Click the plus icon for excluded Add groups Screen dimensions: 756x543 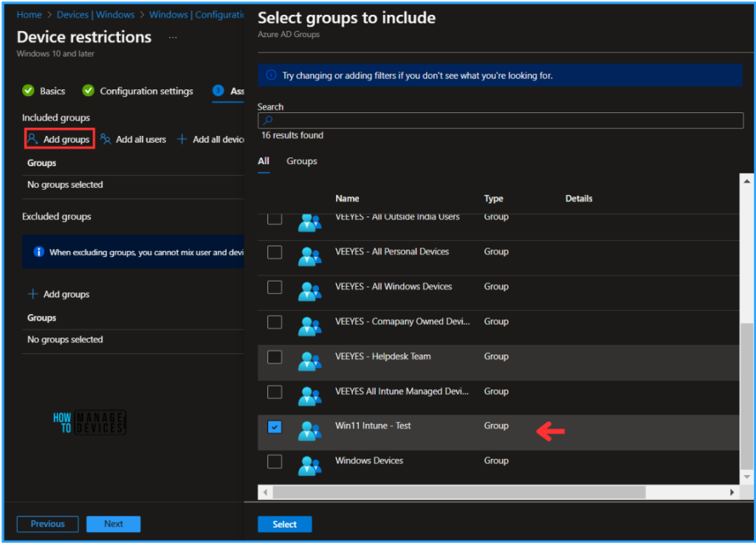32,294
